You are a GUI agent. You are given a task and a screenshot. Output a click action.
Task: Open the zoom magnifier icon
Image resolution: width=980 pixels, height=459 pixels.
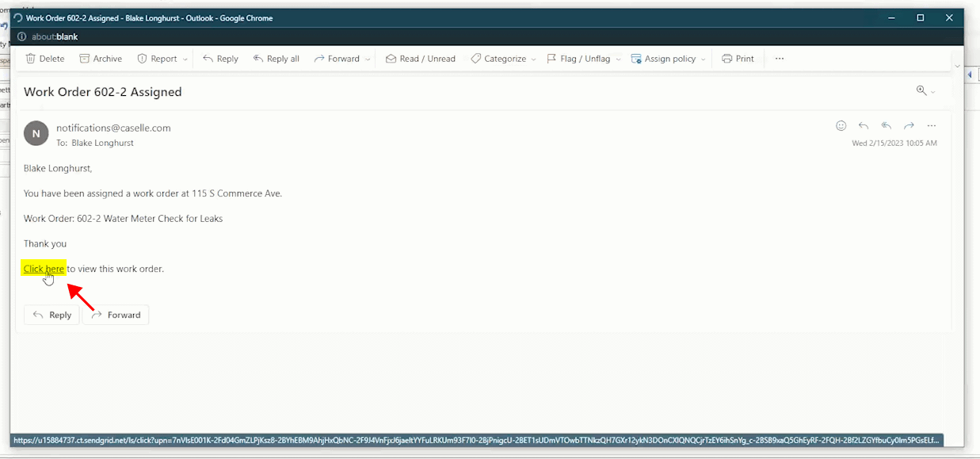click(x=921, y=91)
